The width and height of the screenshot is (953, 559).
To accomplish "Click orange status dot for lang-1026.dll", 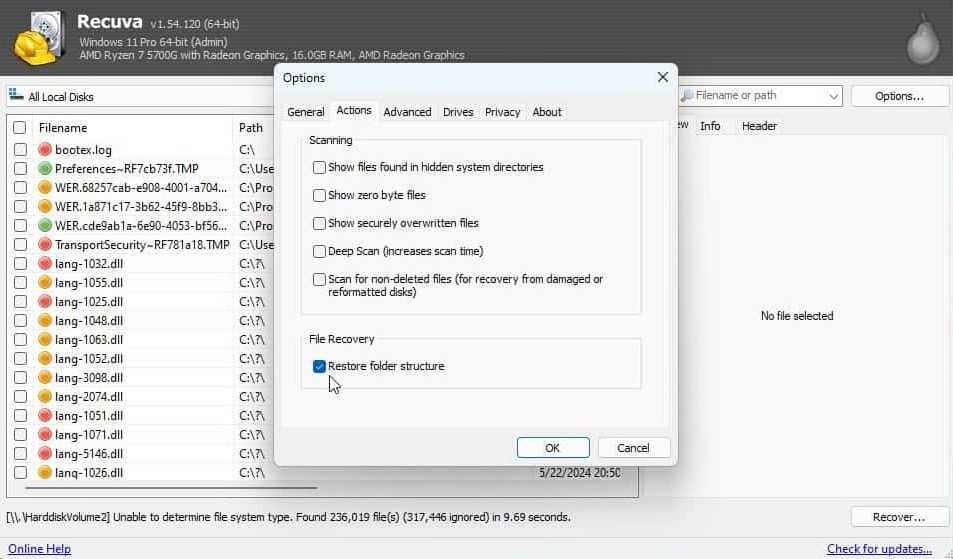I will coord(44,472).
